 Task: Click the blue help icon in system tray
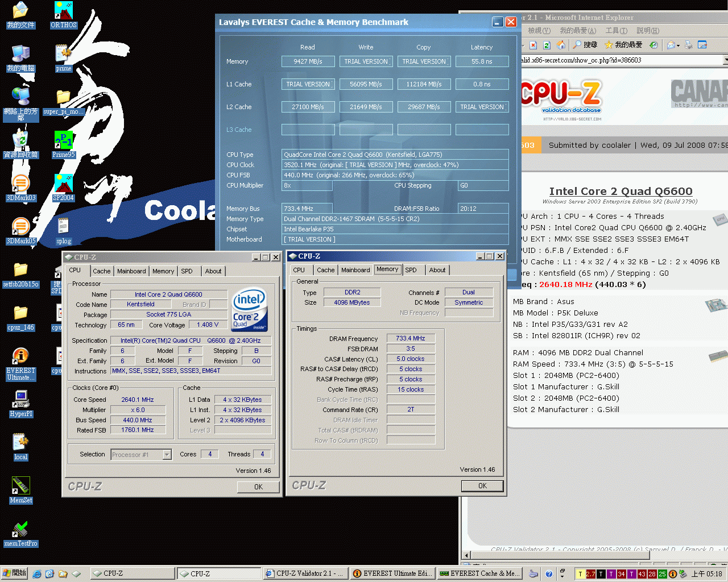pyautogui.click(x=549, y=574)
